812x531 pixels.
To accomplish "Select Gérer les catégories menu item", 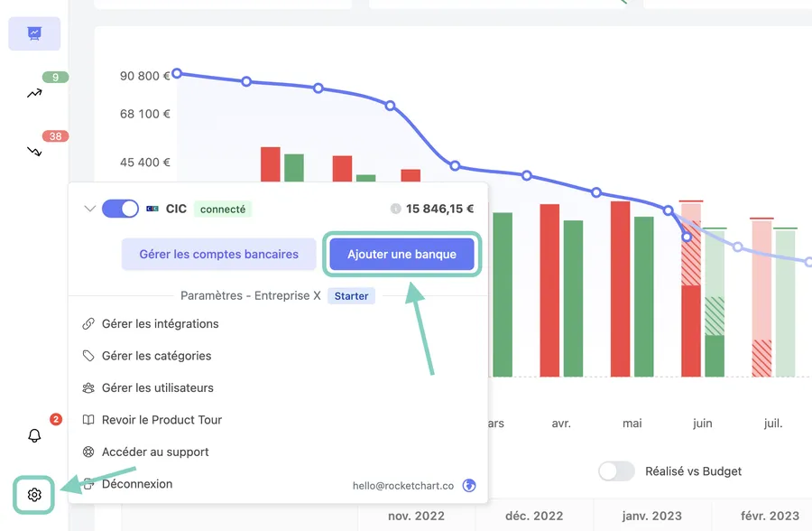I will (x=156, y=356).
